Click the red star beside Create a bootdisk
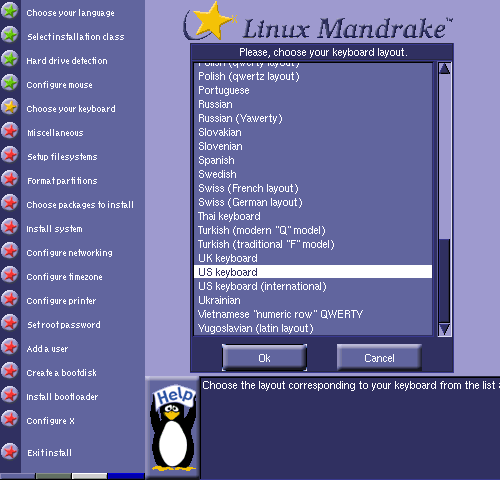Screen dimensions: 500x480 10,371
